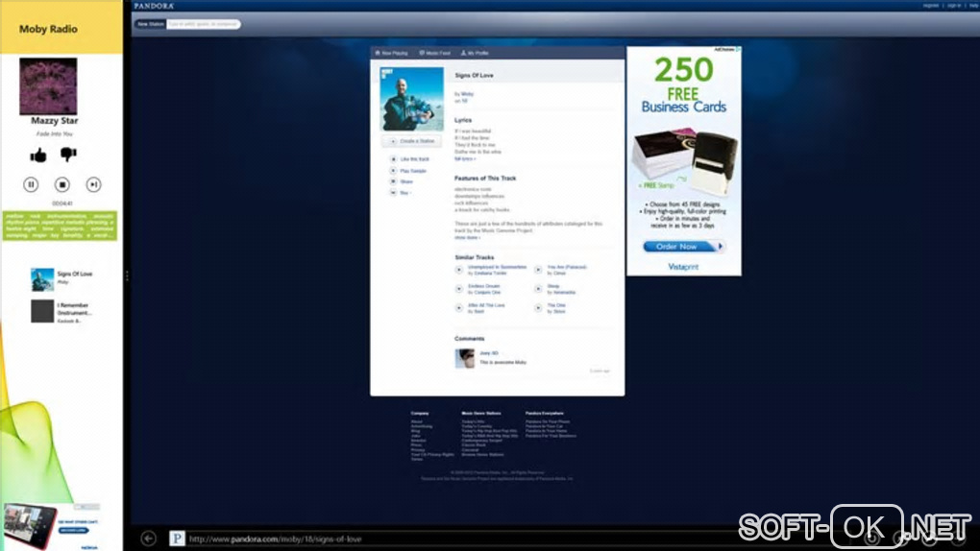Viewport: 980px width, 551px height.
Task: Play the Unemployed in Summertime similar track
Action: click(x=458, y=270)
